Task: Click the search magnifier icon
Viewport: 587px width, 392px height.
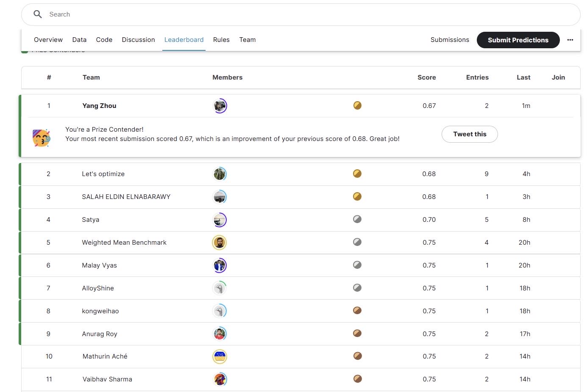Action: tap(38, 14)
